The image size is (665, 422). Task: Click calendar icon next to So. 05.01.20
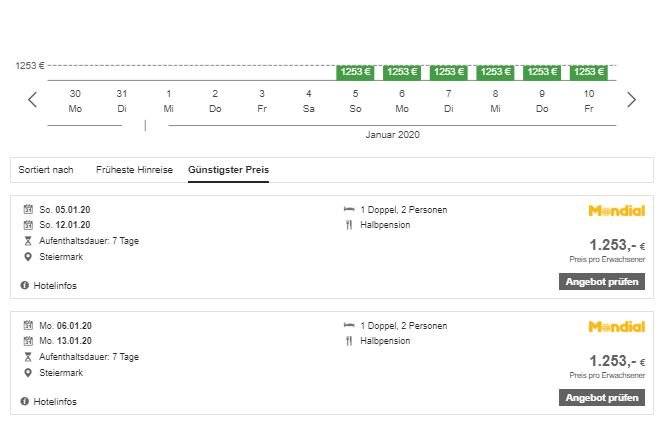click(28, 209)
